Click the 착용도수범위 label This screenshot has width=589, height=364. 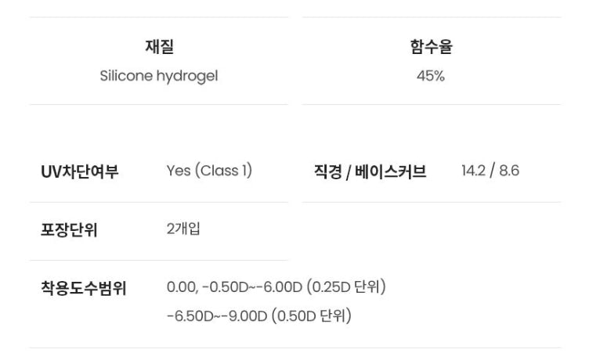coord(84,288)
